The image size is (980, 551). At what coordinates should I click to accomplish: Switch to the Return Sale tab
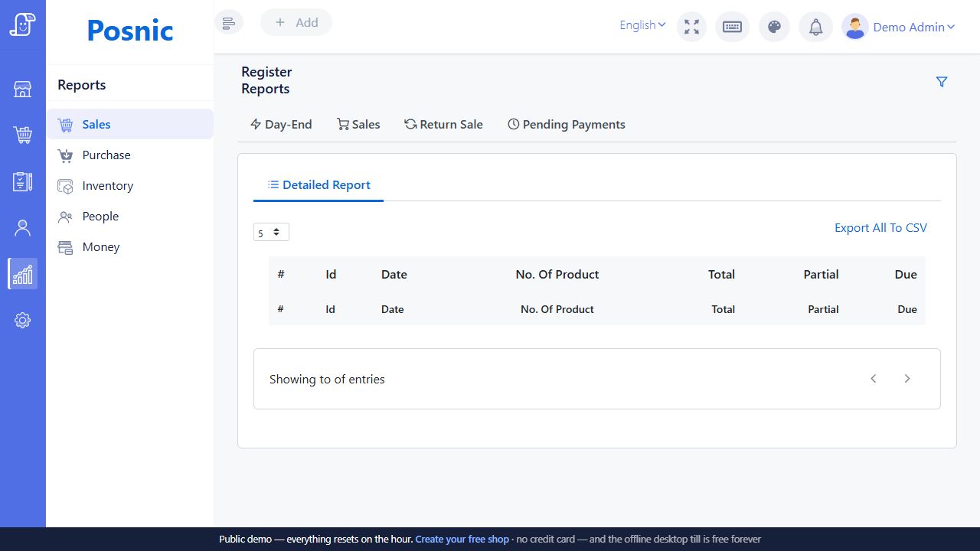point(444,124)
